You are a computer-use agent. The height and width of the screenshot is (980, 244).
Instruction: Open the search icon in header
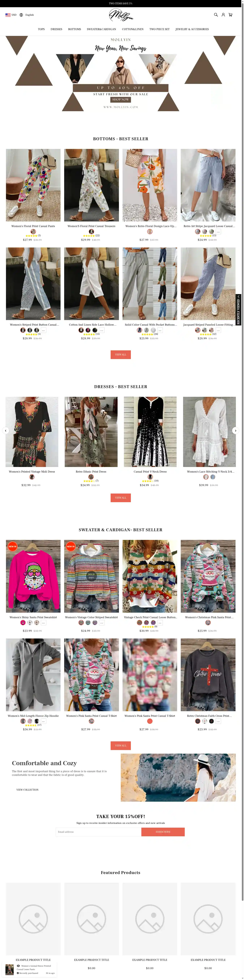tap(216, 15)
